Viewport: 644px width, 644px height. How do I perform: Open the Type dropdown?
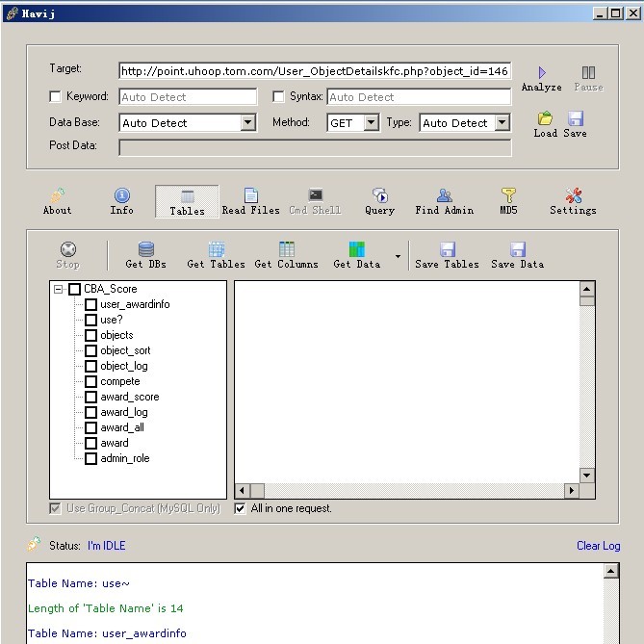pyautogui.click(x=502, y=122)
